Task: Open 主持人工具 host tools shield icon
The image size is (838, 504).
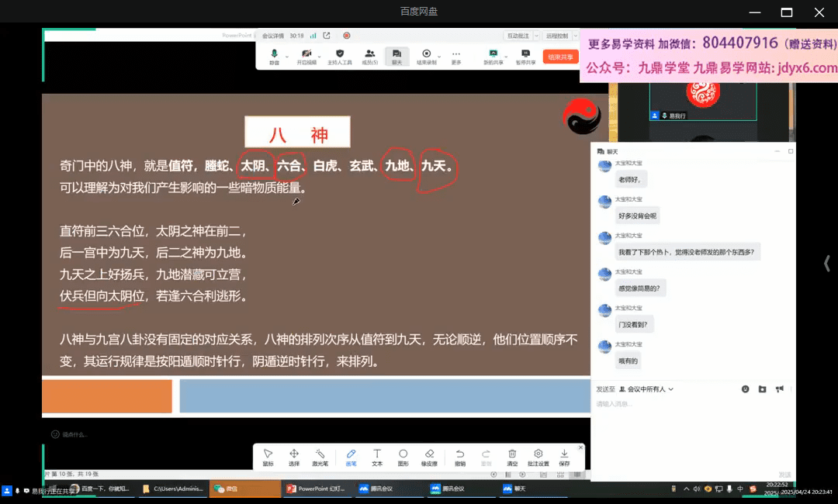Action: [339, 57]
